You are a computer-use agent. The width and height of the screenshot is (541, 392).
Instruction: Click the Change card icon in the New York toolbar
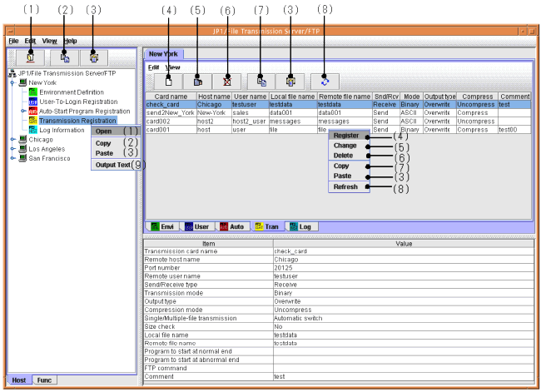click(x=198, y=82)
